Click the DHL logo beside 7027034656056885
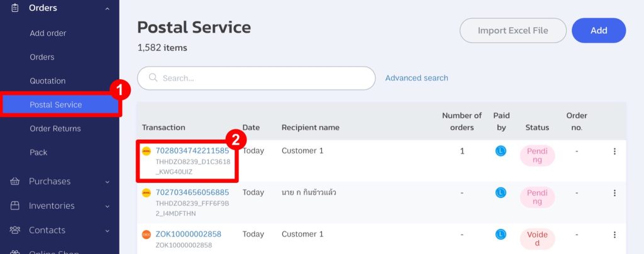Image resolution: width=644 pixels, height=254 pixels. (x=146, y=193)
